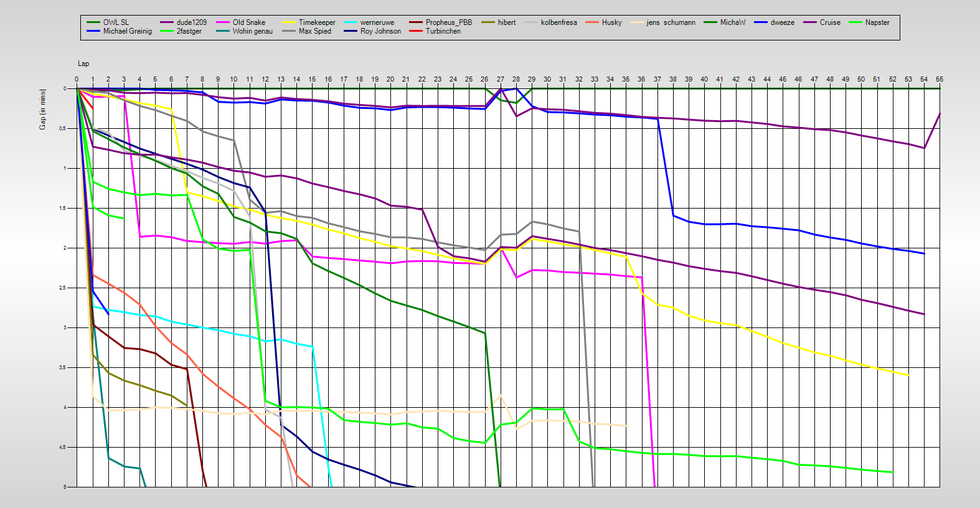Select Timekeeper legend label
This screenshot has height=508, width=980.
click(317, 22)
